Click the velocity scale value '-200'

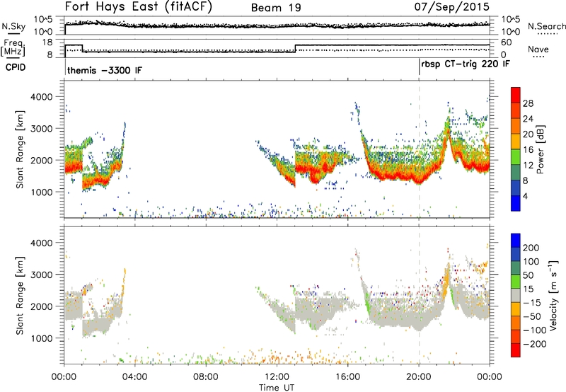(x=535, y=344)
